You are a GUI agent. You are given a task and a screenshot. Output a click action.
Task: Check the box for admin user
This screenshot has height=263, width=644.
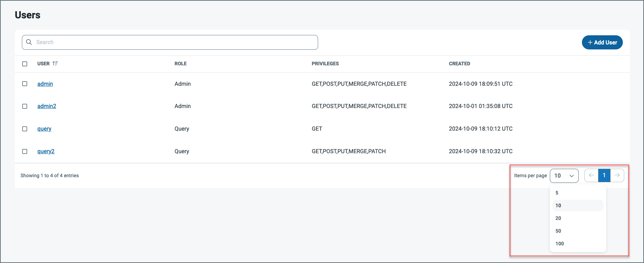pyautogui.click(x=25, y=84)
